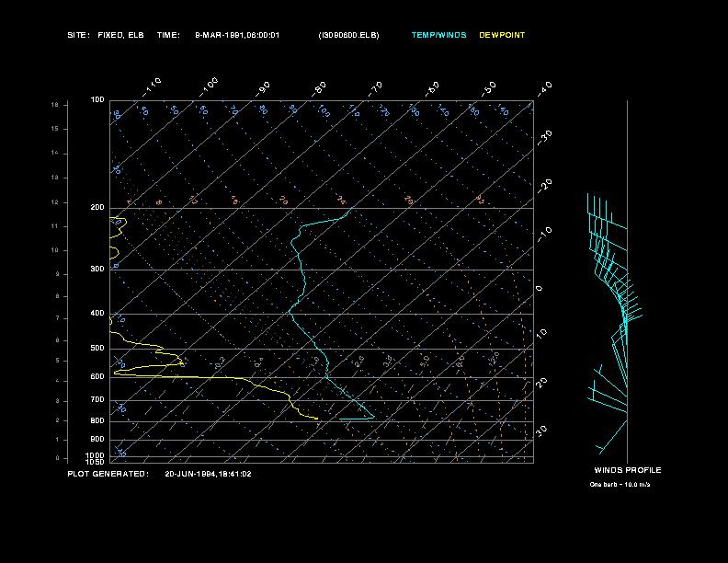Click the FIXED, ELB site name
The height and width of the screenshot is (563, 728).
[x=120, y=35]
